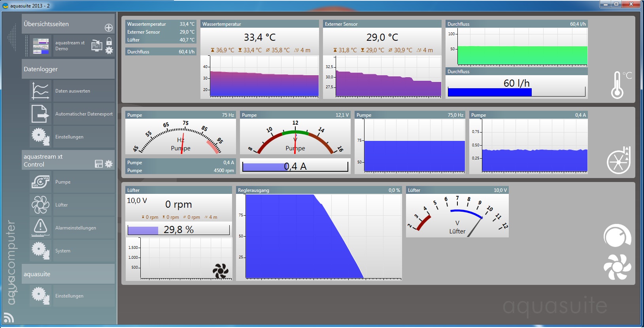This screenshot has height=328, width=644.
Task: Click the Externer Sensor history chart
Action: [x=382, y=76]
